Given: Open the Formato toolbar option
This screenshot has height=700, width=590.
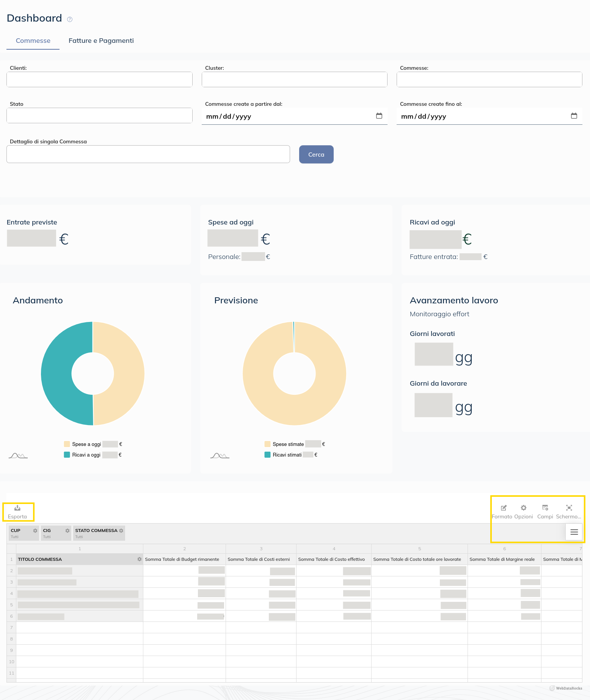Looking at the screenshot, I should pyautogui.click(x=502, y=512).
